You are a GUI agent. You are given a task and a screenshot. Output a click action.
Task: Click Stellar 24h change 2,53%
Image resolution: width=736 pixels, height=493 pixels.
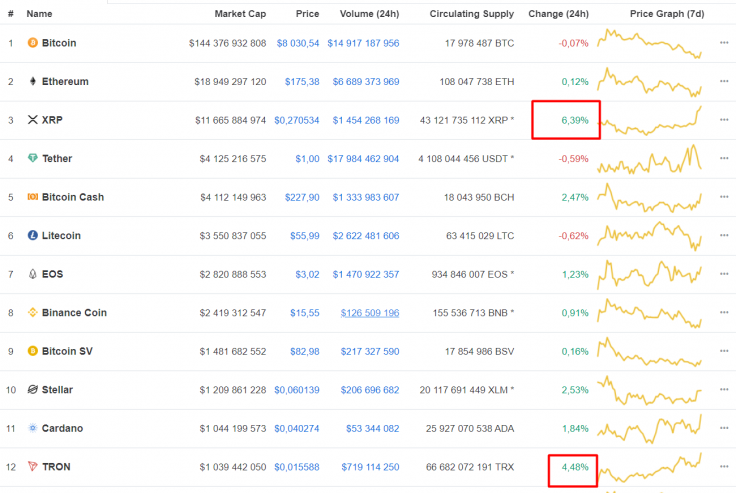pos(575,390)
